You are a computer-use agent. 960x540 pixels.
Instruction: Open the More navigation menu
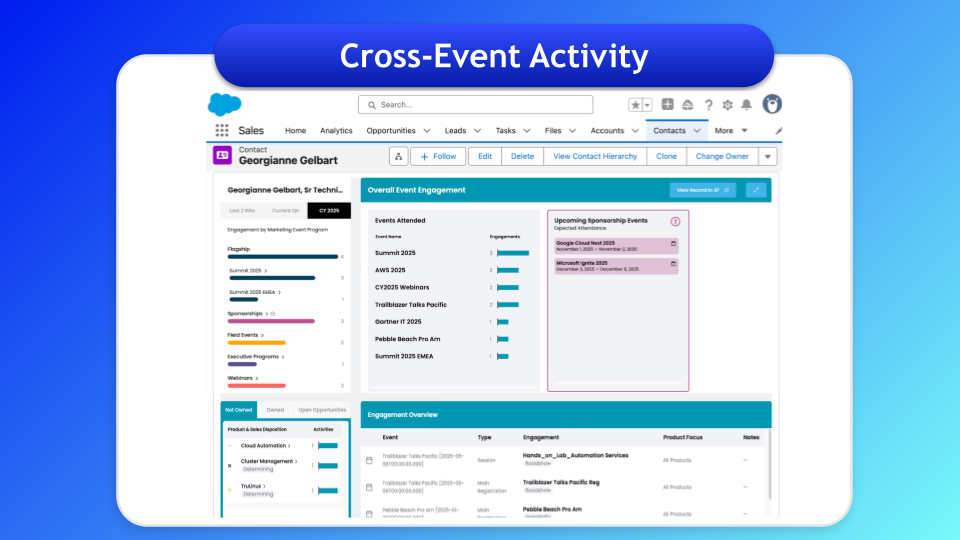click(731, 130)
